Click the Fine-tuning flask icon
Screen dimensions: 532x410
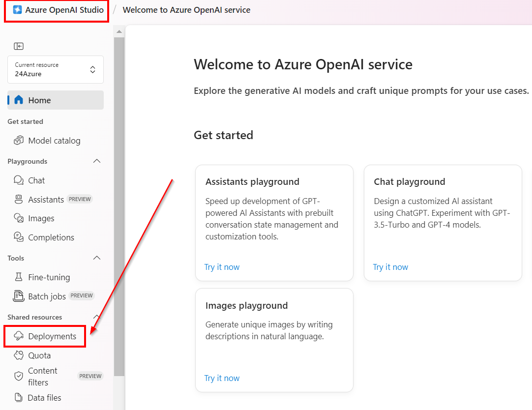point(19,277)
